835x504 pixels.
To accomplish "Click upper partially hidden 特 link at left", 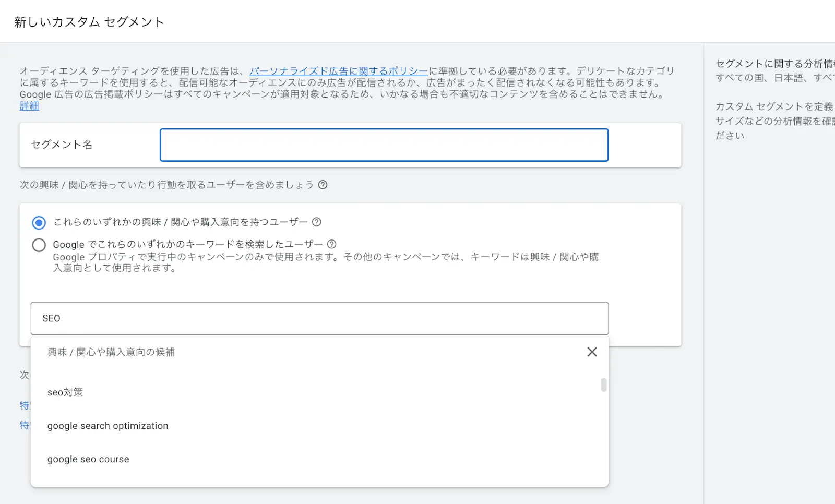I will pos(25,405).
